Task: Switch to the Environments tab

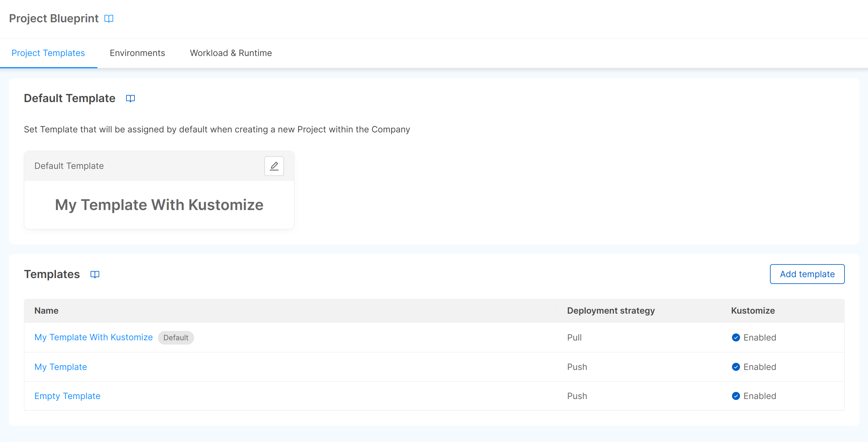Action: pos(137,53)
